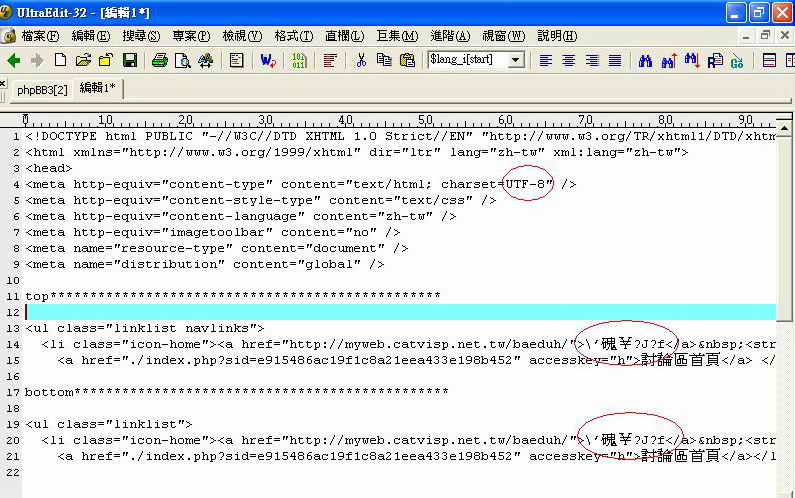Open the 檔案(F) menu
This screenshot has height=498, width=795.
[x=40, y=36]
